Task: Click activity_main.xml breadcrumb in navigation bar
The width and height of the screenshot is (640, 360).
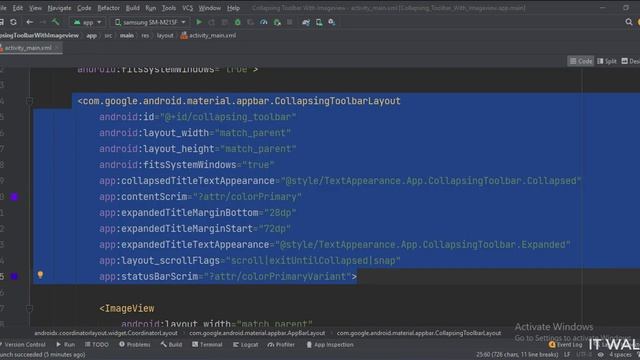Action: [x=209, y=36]
